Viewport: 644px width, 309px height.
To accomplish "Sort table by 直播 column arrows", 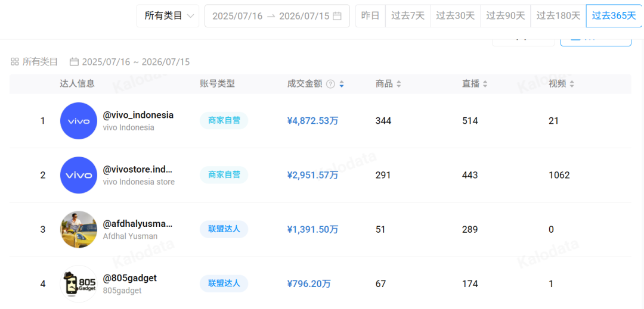I will click(x=485, y=84).
